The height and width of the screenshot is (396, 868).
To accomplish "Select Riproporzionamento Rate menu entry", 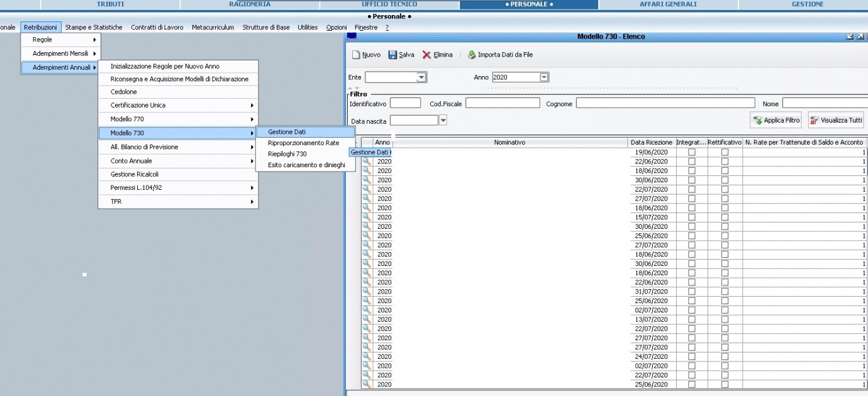I will [x=306, y=143].
